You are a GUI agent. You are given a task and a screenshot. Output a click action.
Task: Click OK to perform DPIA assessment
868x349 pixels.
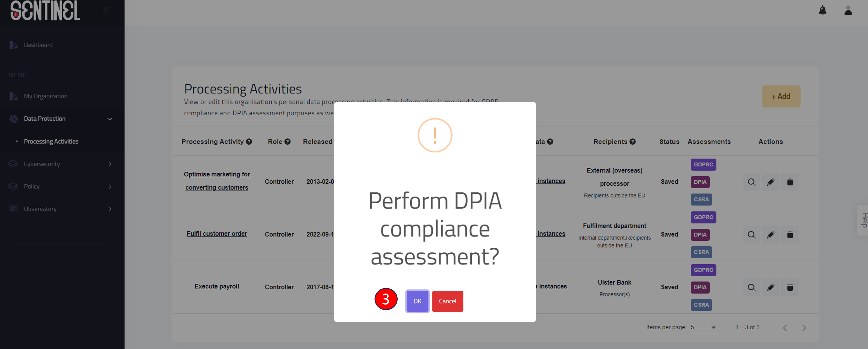point(417,301)
